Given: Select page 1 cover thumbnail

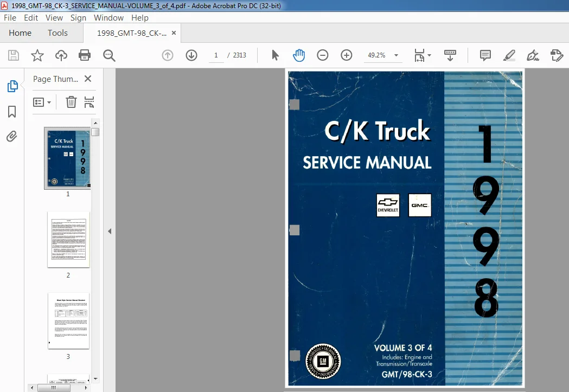Looking at the screenshot, I should [x=67, y=158].
